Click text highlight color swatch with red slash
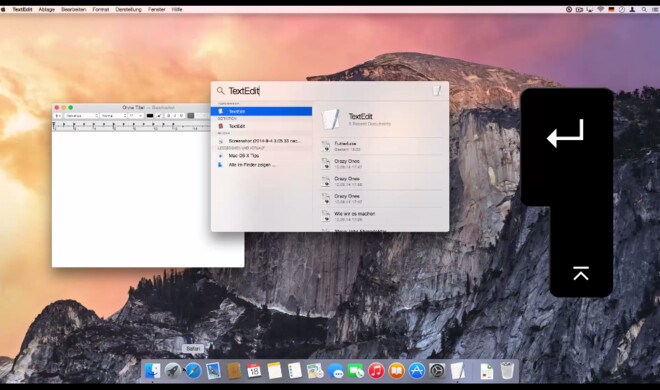Image resolution: width=660 pixels, height=390 pixels. click(x=159, y=115)
